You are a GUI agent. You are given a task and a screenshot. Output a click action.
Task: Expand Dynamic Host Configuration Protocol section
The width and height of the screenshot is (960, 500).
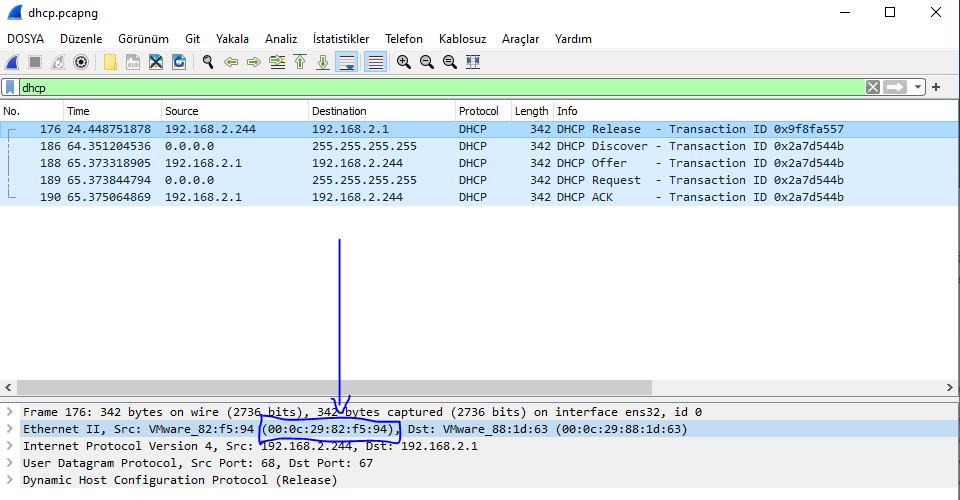click(x=9, y=480)
